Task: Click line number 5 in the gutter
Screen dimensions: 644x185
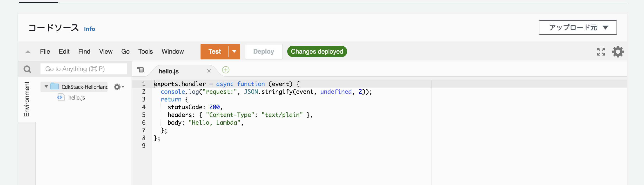Action: click(144, 115)
